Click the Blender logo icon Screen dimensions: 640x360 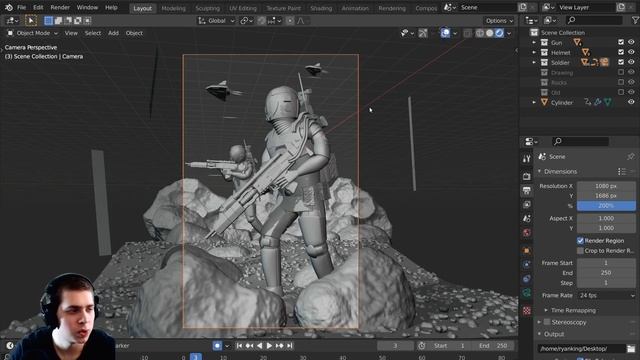point(9,7)
